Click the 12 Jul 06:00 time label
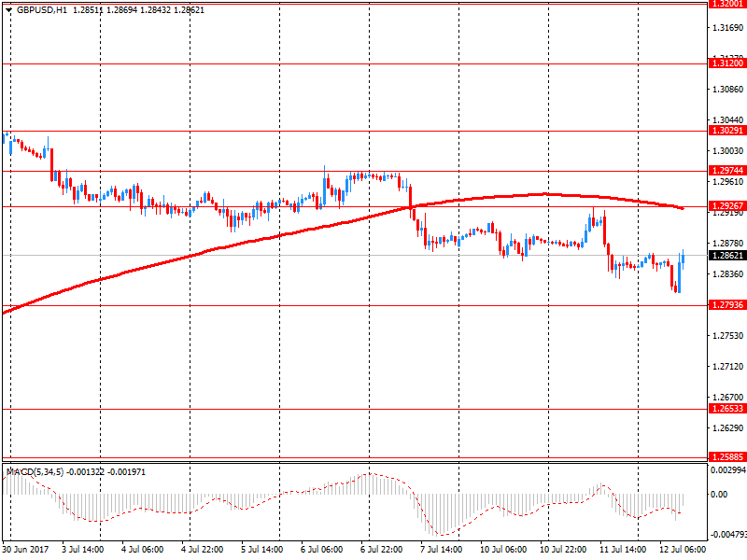The height and width of the screenshot is (560, 747). 683,549
